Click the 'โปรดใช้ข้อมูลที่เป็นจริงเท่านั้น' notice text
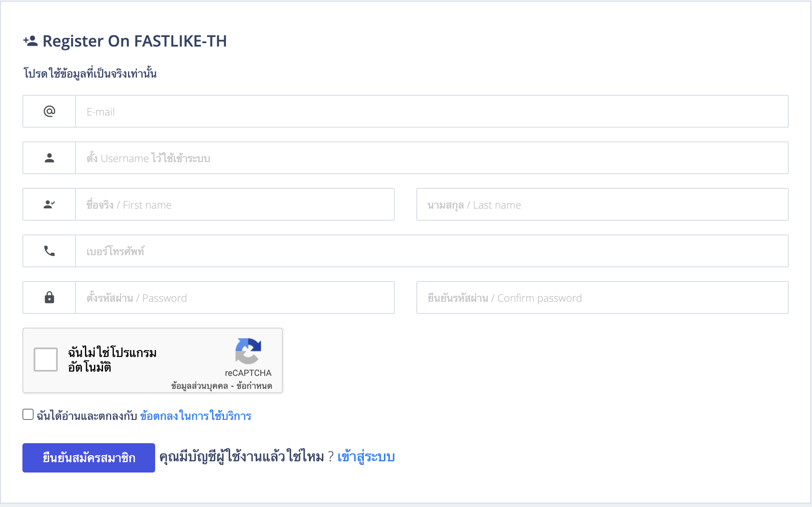The height and width of the screenshot is (507, 812). click(x=90, y=73)
